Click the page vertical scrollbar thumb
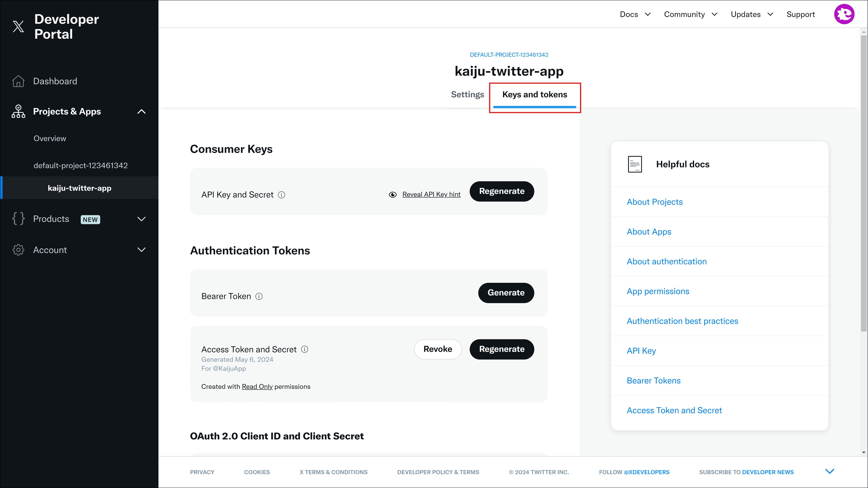Image resolution: width=868 pixels, height=488 pixels. click(864, 183)
